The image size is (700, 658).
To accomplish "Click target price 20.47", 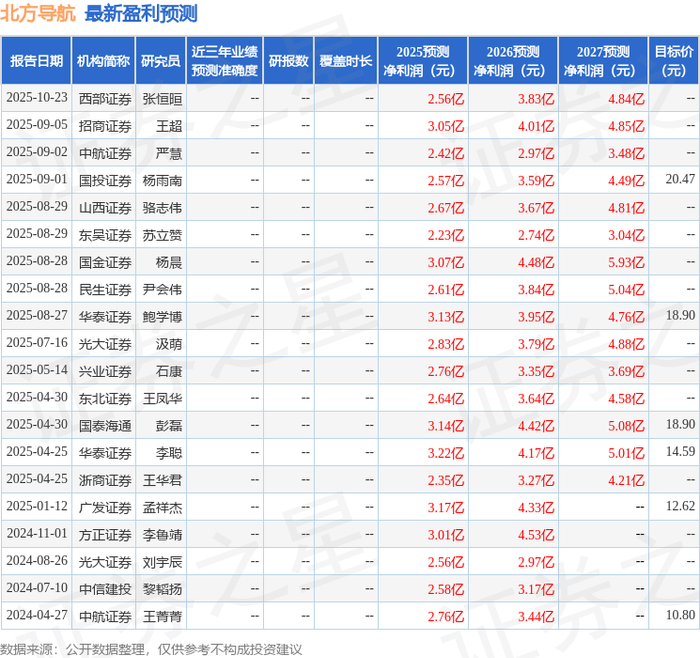I will coord(680,179).
